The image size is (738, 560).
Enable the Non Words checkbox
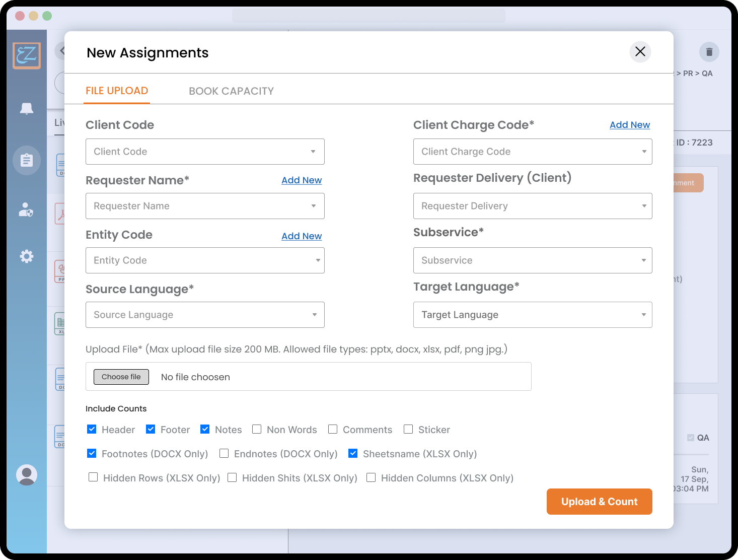257,429
